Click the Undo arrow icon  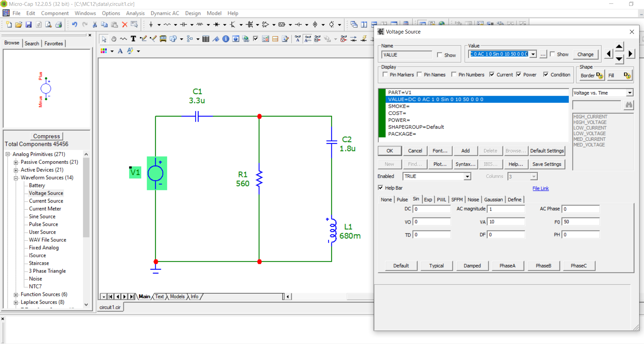[75, 25]
